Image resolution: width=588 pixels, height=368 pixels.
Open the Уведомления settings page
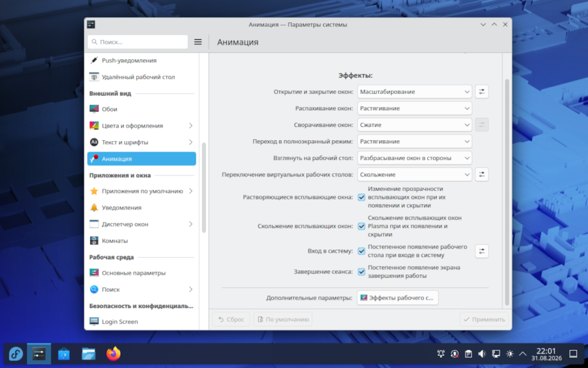click(141, 207)
